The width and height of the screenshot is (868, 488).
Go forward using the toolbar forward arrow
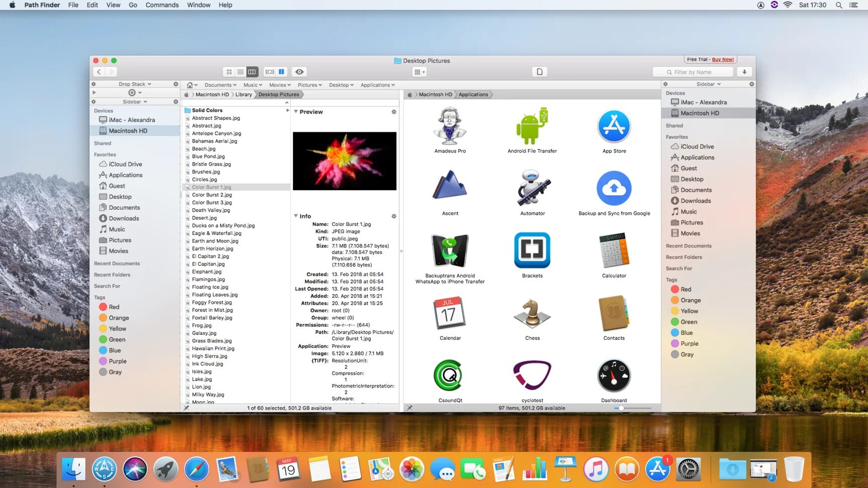(x=111, y=72)
